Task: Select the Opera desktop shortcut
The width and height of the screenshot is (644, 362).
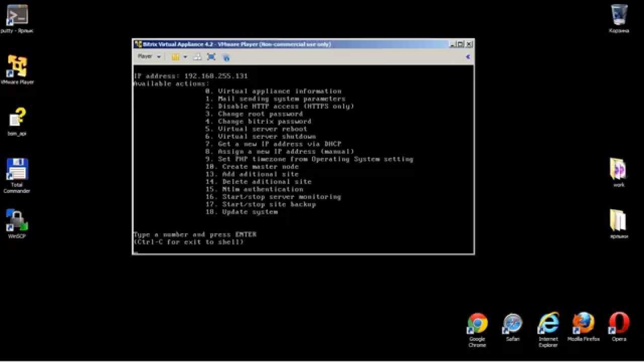Action: [x=618, y=327]
